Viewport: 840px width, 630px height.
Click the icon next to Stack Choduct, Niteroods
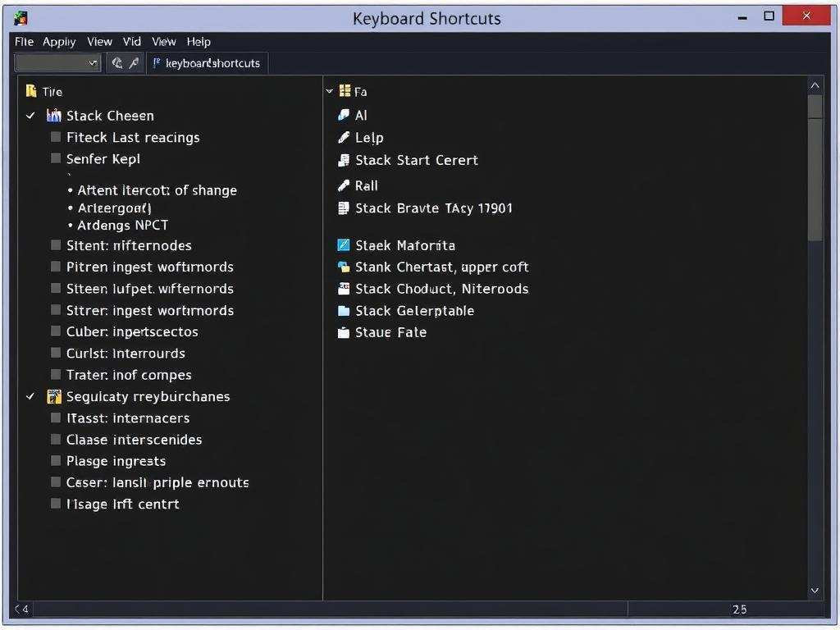[x=344, y=289]
